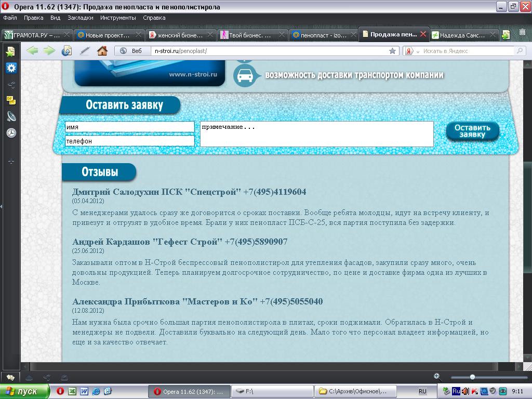Open the History clock panel in the sidebar
This screenshot has height=399, width=532.
click(11, 132)
